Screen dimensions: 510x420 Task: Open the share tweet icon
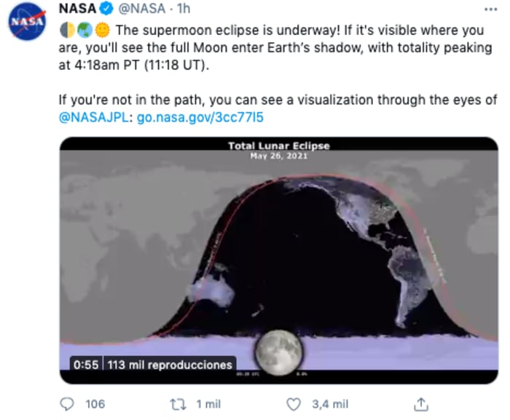pyautogui.click(x=422, y=403)
